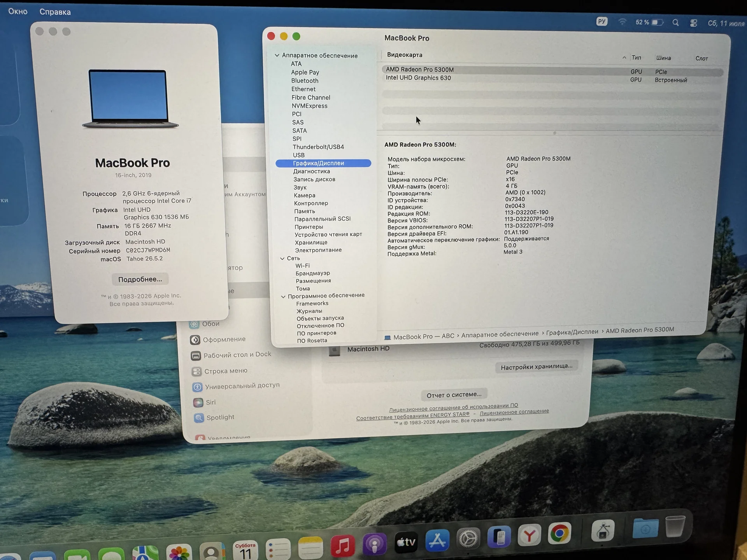Select Память in the hardware tree
Image resolution: width=747 pixels, height=560 pixels.
304,211
